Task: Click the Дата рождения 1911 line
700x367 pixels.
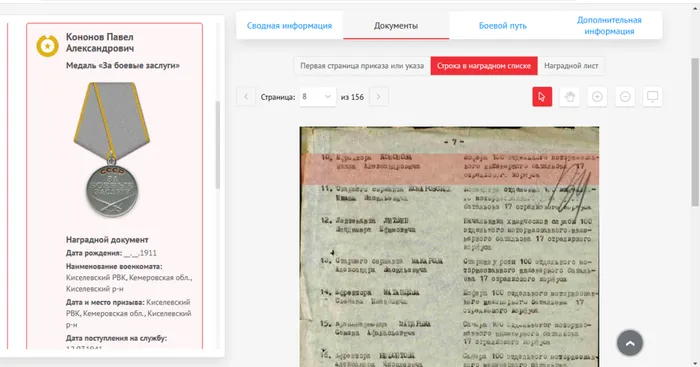Action: pos(111,253)
